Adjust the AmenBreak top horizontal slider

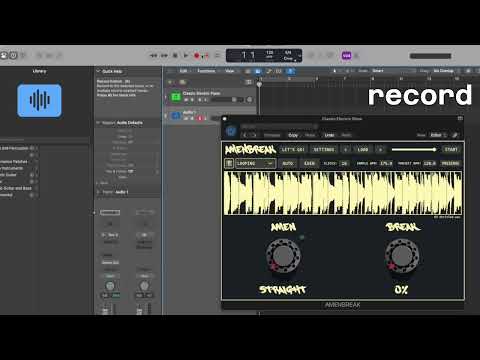tap(414, 150)
